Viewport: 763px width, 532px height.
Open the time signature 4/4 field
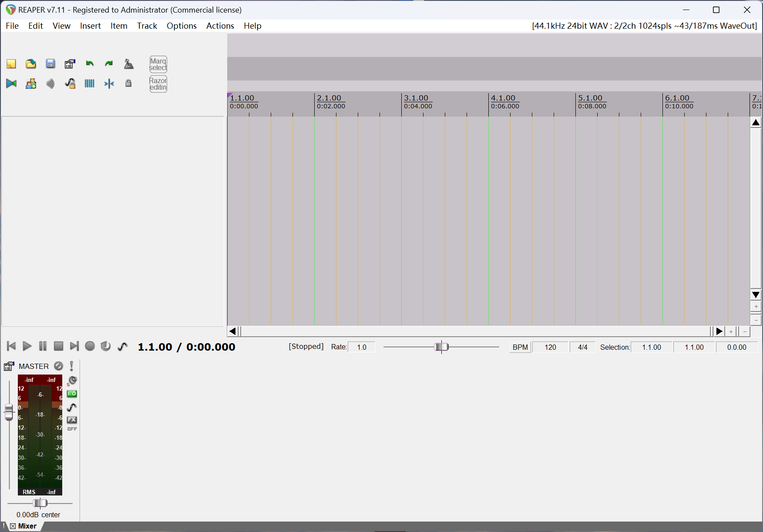click(x=582, y=347)
